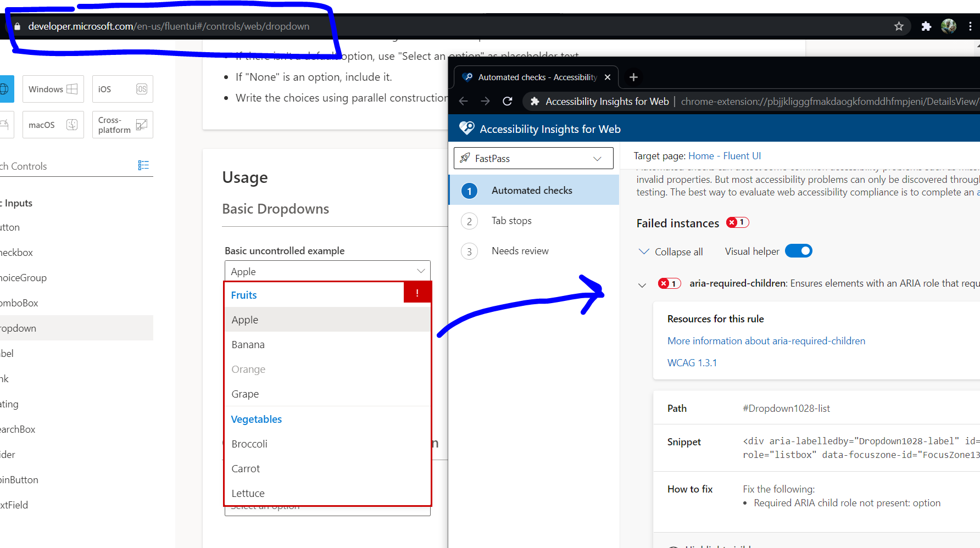The image size is (980, 548).
Task: Click the list view icon beside Search Controls
Action: (x=143, y=165)
